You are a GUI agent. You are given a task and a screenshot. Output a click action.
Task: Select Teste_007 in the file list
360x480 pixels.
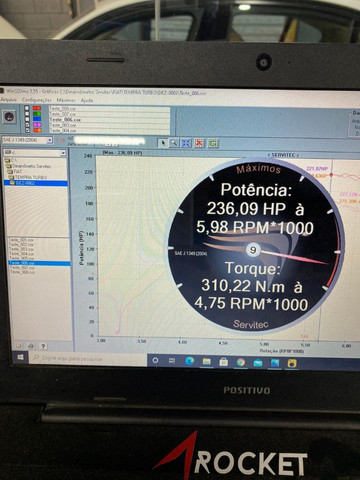22,267
